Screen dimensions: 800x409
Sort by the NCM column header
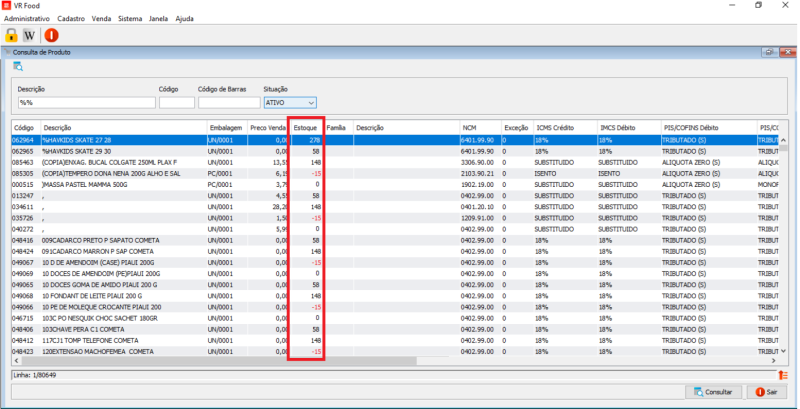point(480,127)
